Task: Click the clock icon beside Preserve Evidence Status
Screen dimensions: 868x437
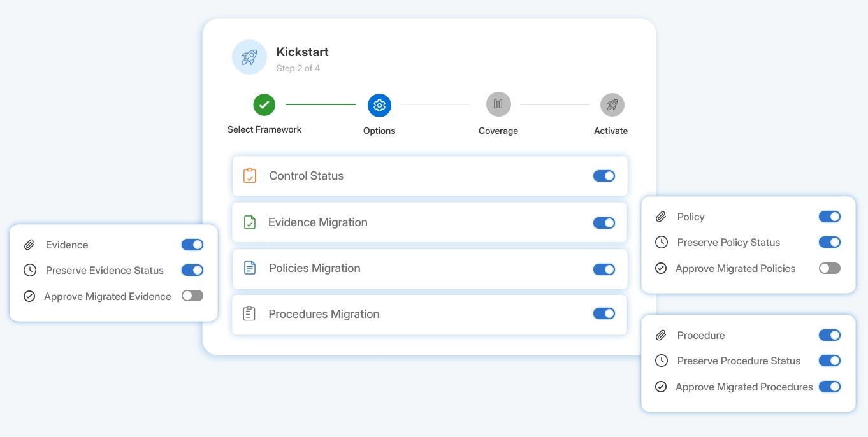Action: (x=29, y=270)
